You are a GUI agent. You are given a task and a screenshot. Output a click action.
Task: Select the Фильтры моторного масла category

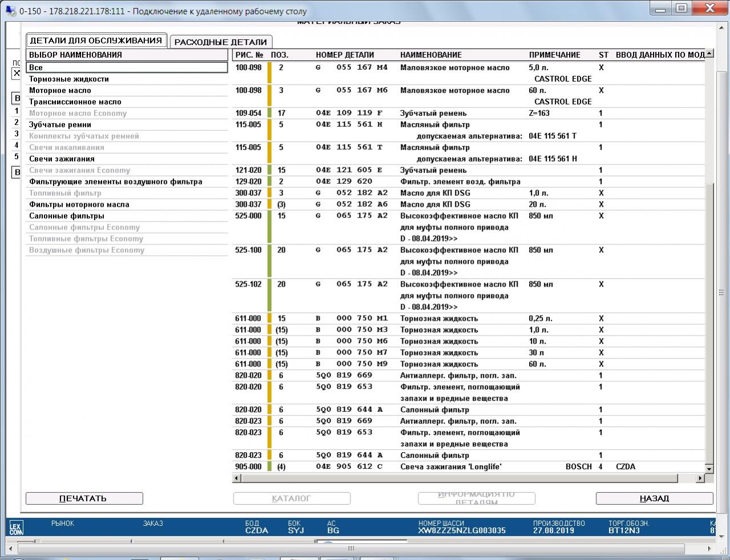pyautogui.click(x=127, y=204)
